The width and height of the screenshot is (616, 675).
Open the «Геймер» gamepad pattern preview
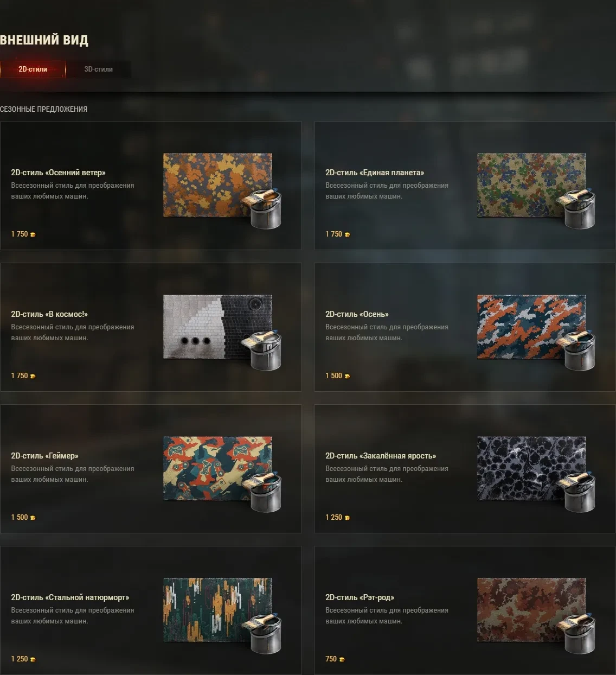click(217, 468)
